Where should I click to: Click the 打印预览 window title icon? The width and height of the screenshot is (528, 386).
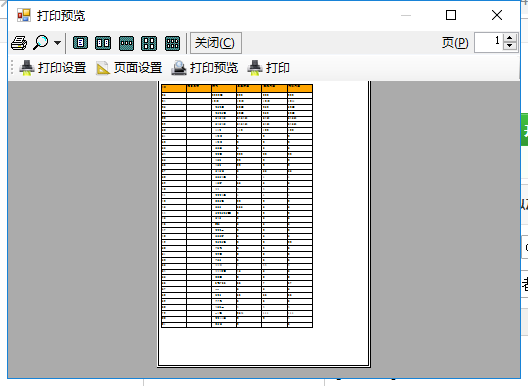click(24, 15)
